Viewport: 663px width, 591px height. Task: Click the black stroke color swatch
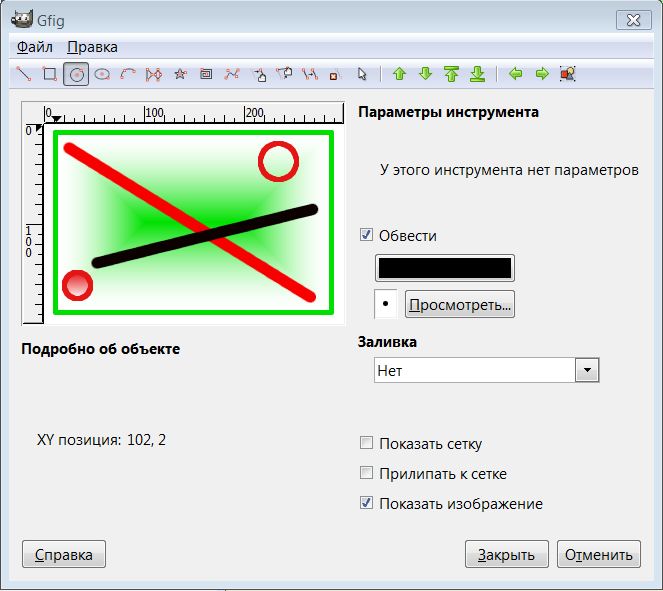444,268
